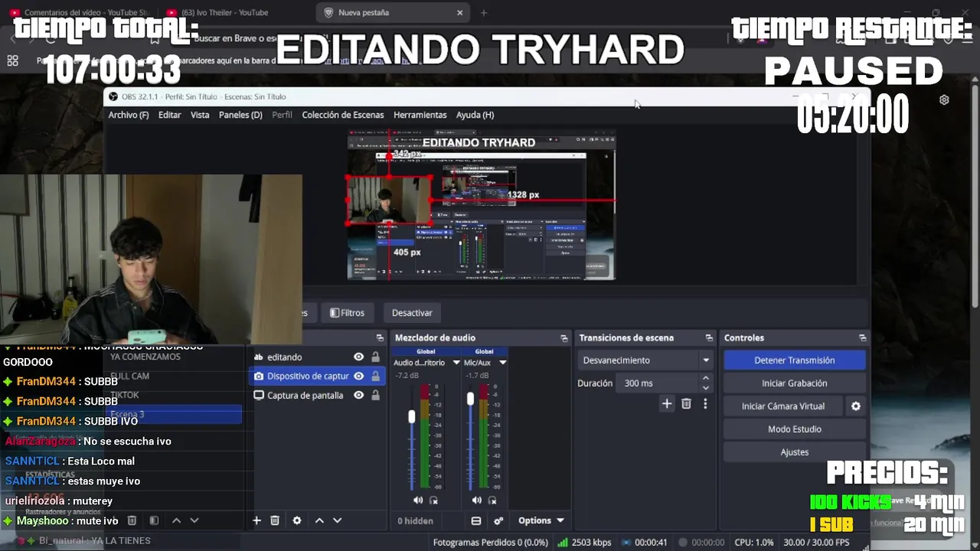The image size is (980, 551).
Task: Open the Ayuda (H) menu
Action: pyautogui.click(x=475, y=115)
